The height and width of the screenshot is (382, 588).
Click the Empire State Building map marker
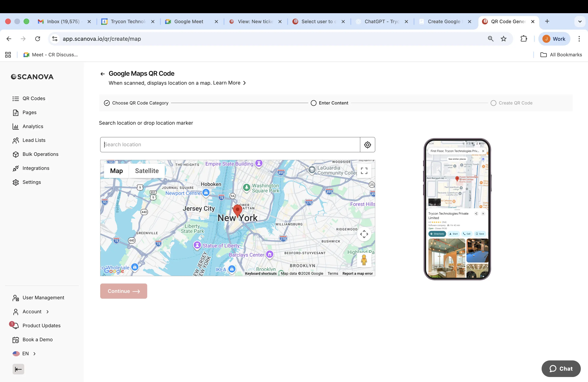259,163
